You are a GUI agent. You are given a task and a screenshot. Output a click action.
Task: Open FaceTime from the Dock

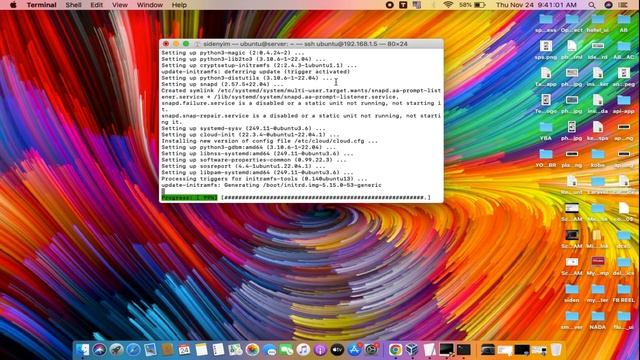(x=287, y=350)
